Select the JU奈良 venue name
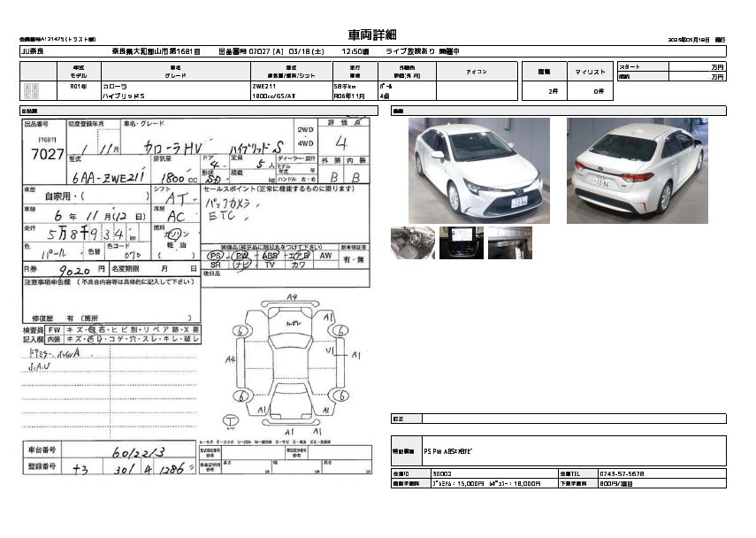 coord(33,51)
